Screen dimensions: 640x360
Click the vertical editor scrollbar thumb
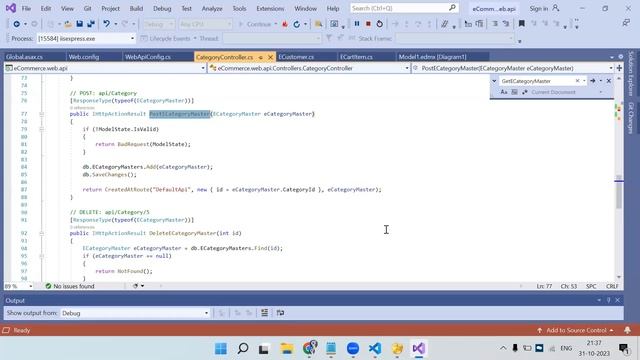point(619,194)
